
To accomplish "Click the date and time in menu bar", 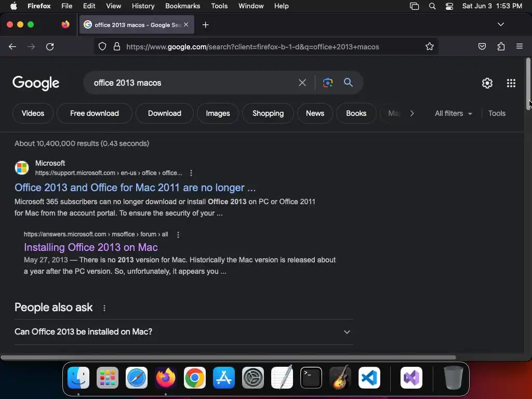I will click(x=492, y=6).
